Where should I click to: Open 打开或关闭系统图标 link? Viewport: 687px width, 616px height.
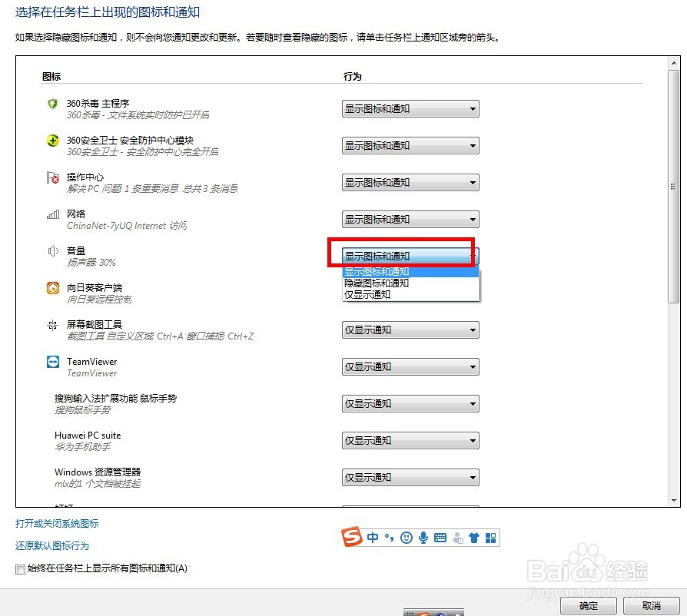click(57, 523)
